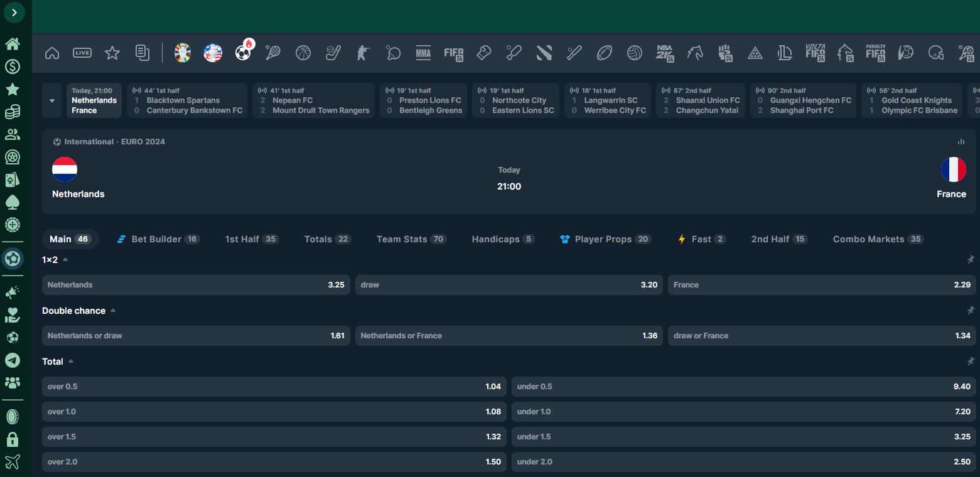Open the Combo Markets tab
The width and height of the screenshot is (980, 477).
[878, 239]
